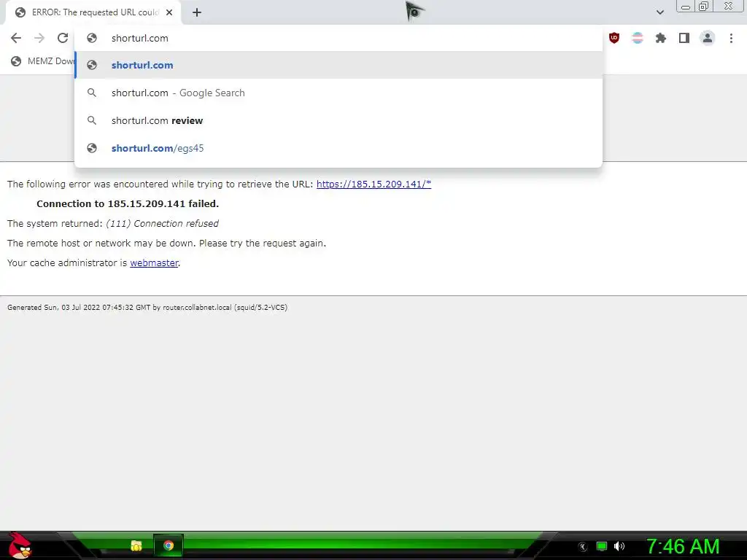
Task: Toggle the browser side panel icon
Action: point(684,38)
